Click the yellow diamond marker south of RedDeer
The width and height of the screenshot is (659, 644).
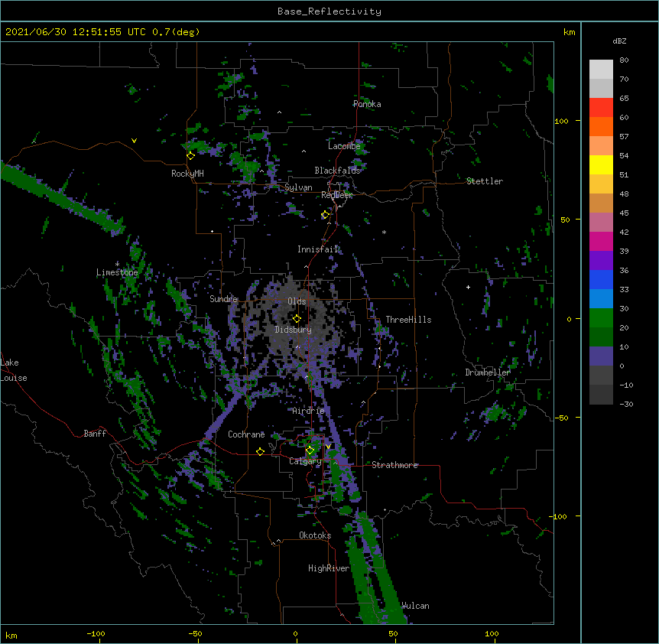pyautogui.click(x=325, y=215)
